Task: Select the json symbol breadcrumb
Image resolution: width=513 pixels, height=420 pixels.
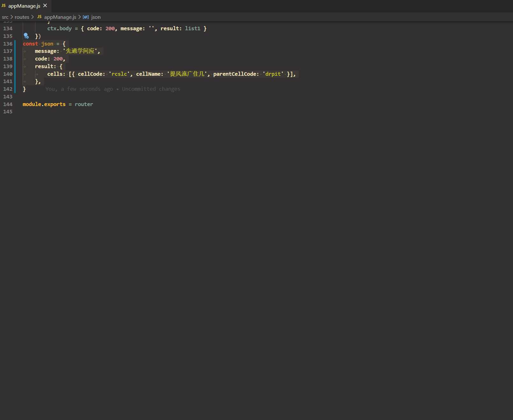Action: [96, 17]
